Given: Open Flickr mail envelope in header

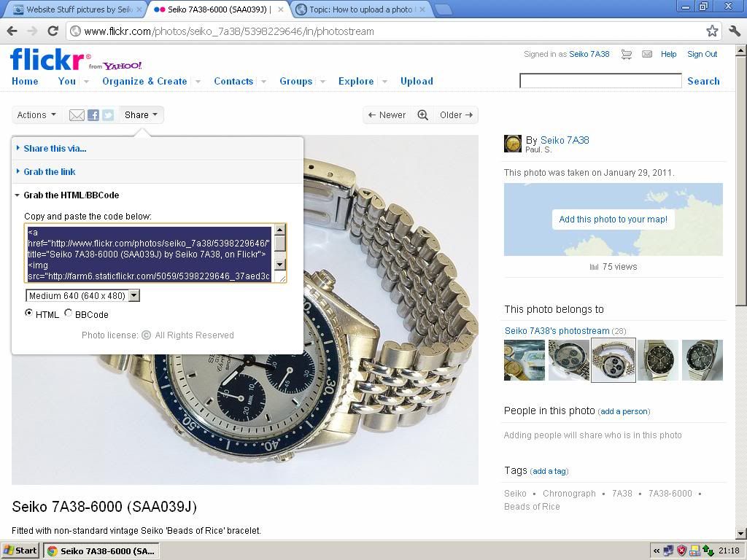Looking at the screenshot, I should pos(646,55).
